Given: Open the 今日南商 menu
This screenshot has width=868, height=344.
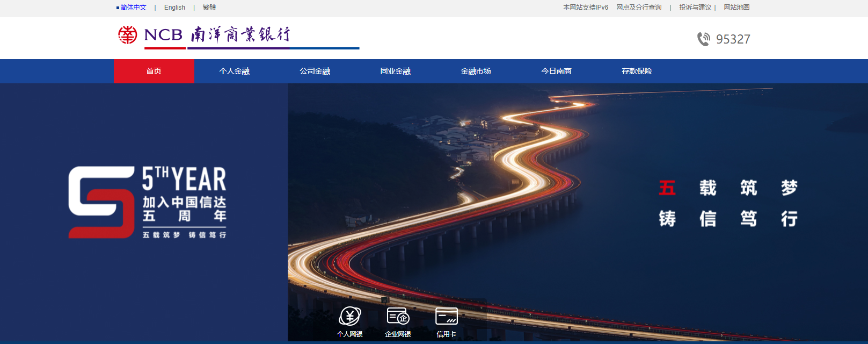Looking at the screenshot, I should pos(557,71).
